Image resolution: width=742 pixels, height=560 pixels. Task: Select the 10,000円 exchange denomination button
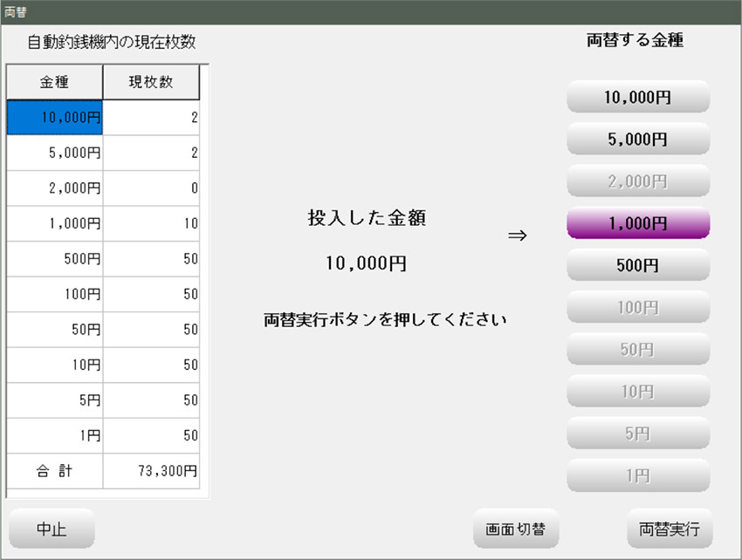click(x=638, y=98)
